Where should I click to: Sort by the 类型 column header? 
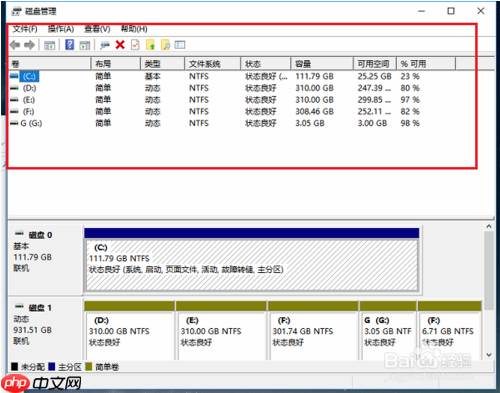point(163,64)
